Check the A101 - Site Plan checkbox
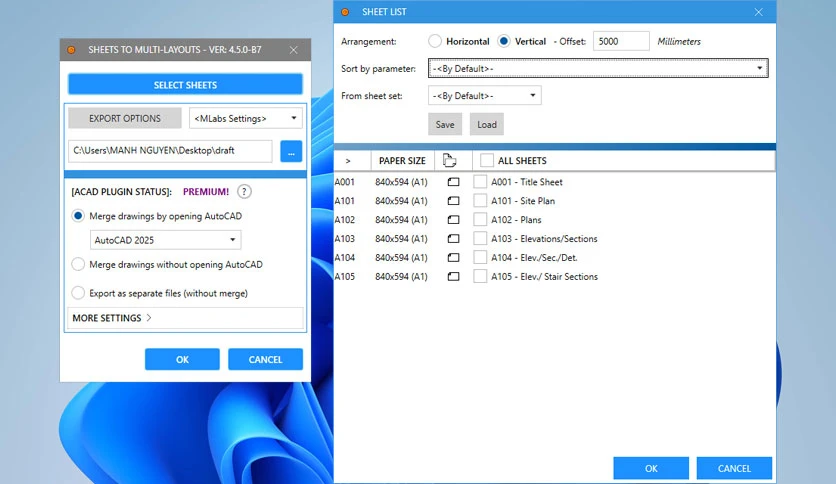Viewport: 836px width, 484px height. [x=480, y=201]
